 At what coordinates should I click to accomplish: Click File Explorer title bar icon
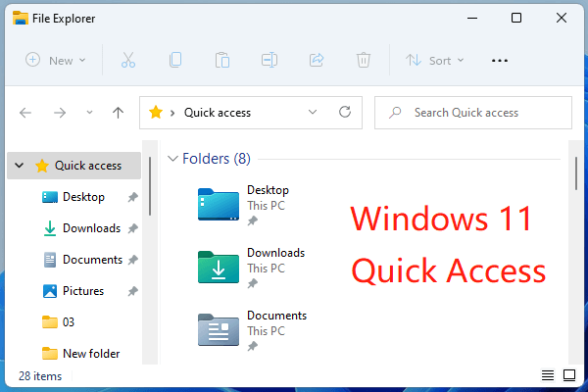tap(21, 18)
